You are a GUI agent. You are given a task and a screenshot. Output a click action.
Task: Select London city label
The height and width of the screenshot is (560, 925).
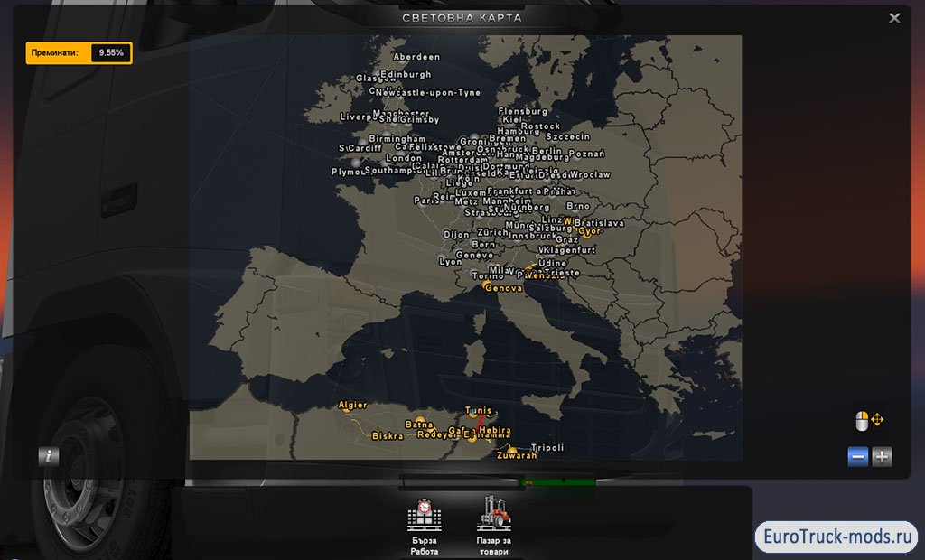pyautogui.click(x=404, y=158)
